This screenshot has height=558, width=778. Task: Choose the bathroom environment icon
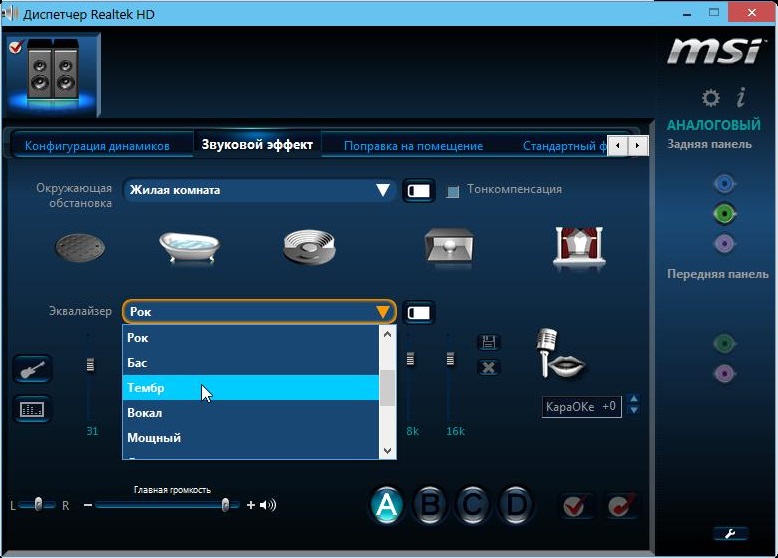tap(189, 247)
